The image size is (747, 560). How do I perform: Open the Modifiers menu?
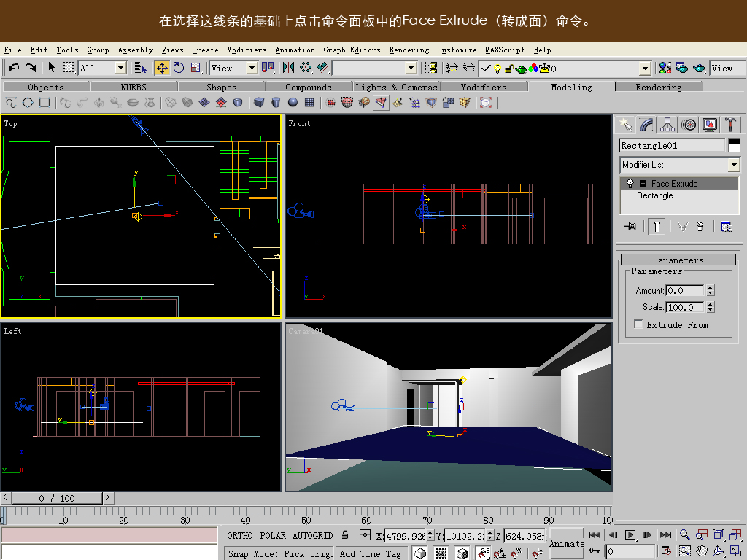[247, 50]
